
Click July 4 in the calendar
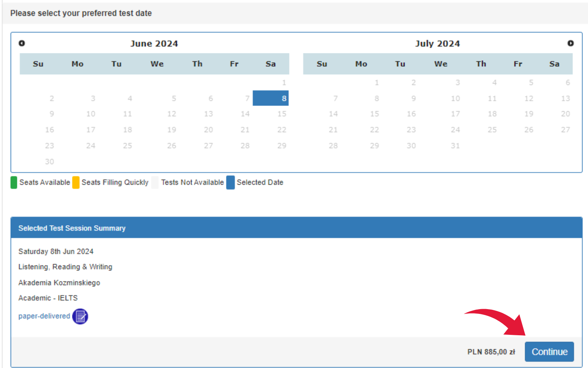[x=494, y=83]
